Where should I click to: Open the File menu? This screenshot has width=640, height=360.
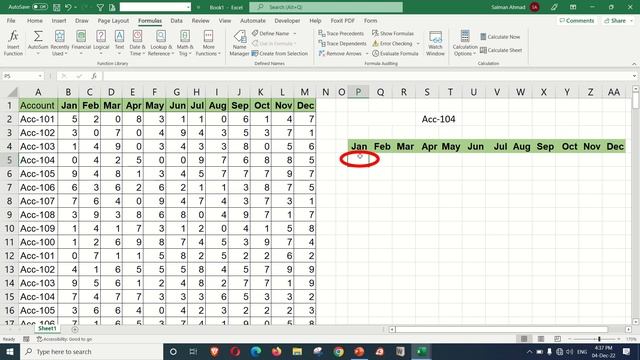11,20
